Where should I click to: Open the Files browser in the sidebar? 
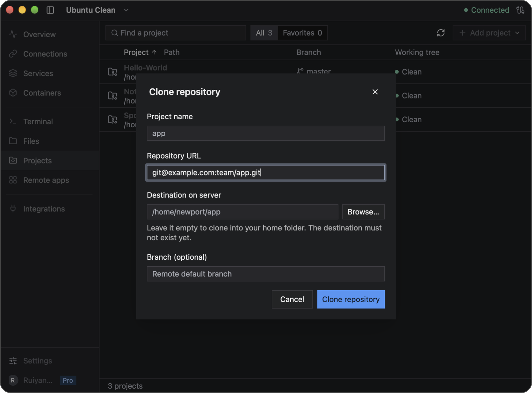(x=50, y=141)
